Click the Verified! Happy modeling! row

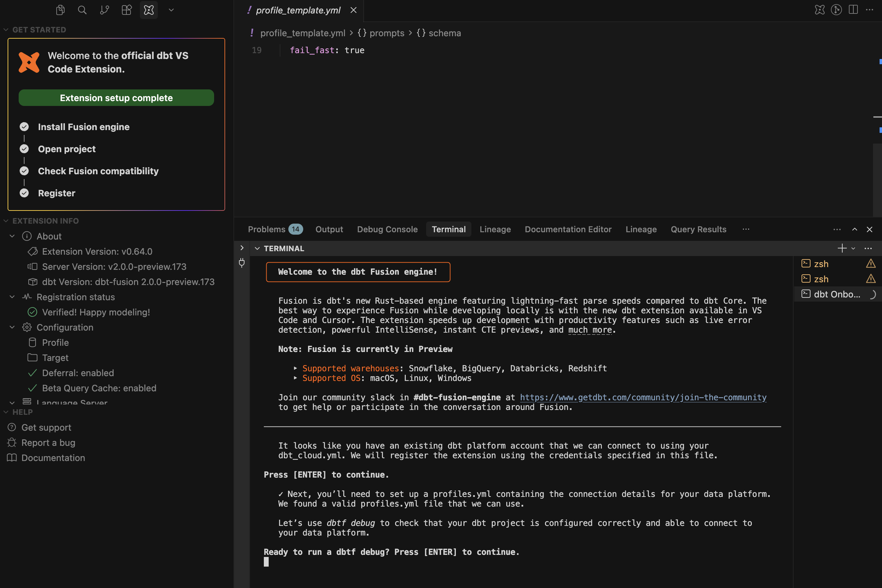(116, 312)
